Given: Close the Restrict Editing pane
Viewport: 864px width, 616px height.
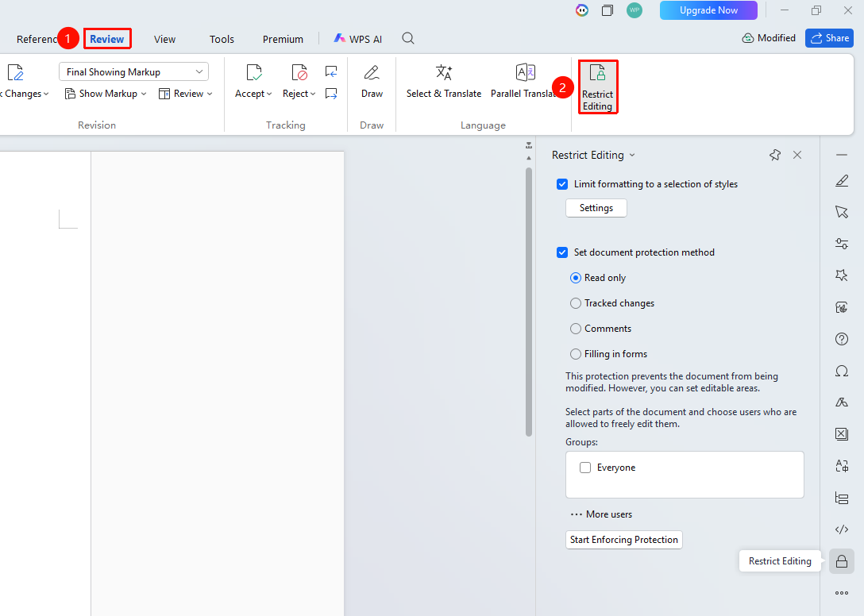Looking at the screenshot, I should click(797, 155).
